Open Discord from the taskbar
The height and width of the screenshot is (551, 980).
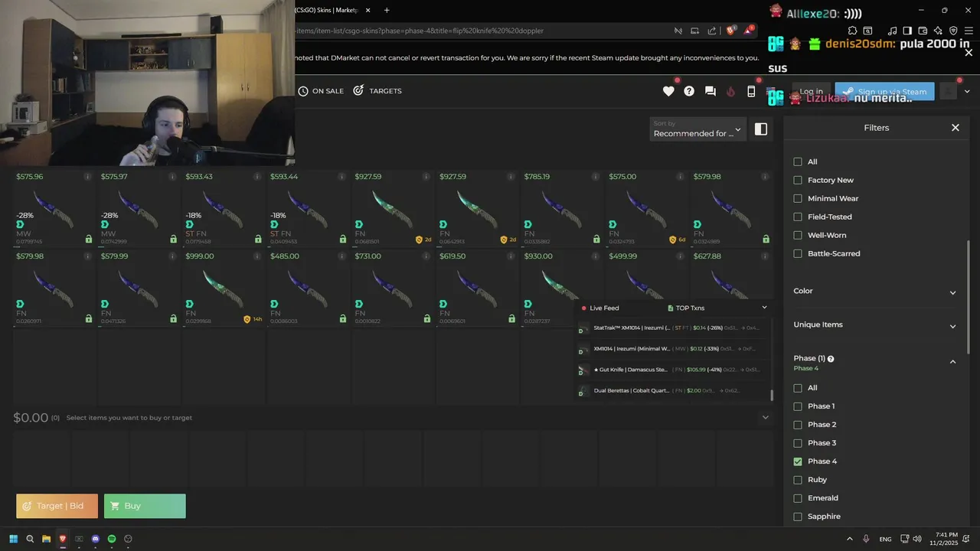[x=96, y=539]
